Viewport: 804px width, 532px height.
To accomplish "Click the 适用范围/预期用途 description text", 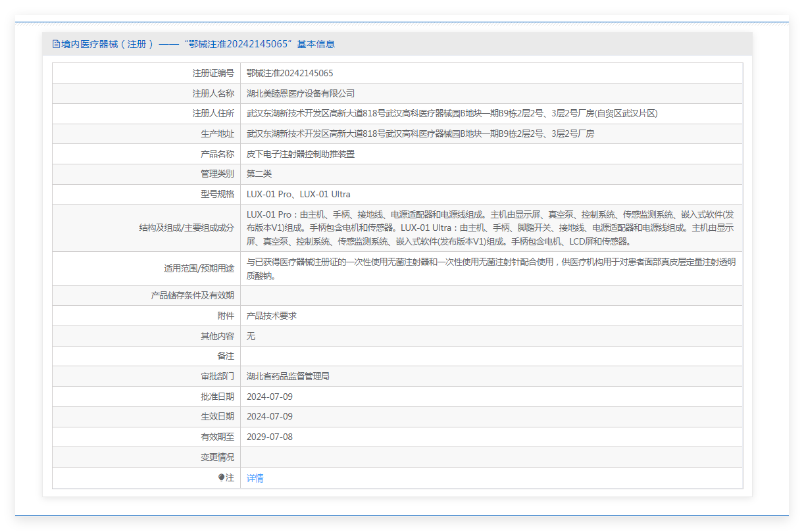I will 490,268.
